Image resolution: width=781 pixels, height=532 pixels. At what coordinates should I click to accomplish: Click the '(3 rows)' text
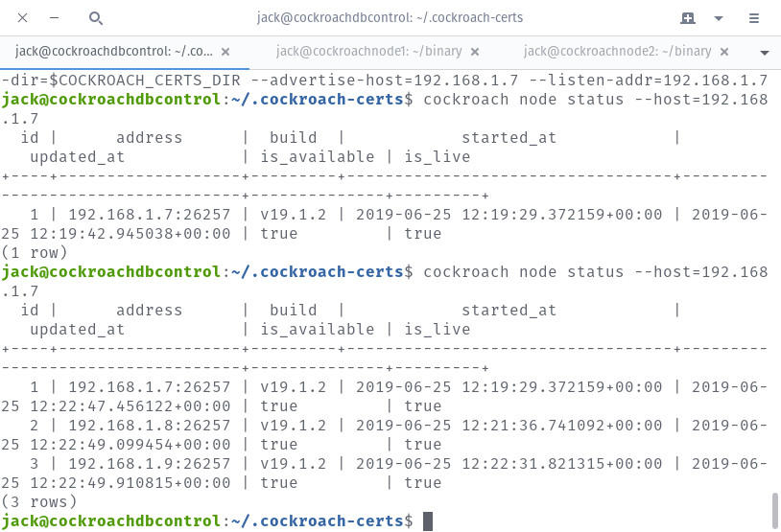point(38,502)
